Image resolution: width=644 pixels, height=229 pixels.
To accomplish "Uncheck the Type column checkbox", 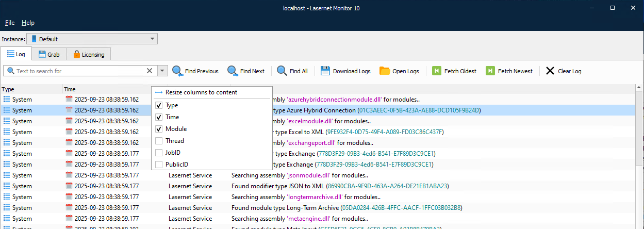I will (159, 105).
